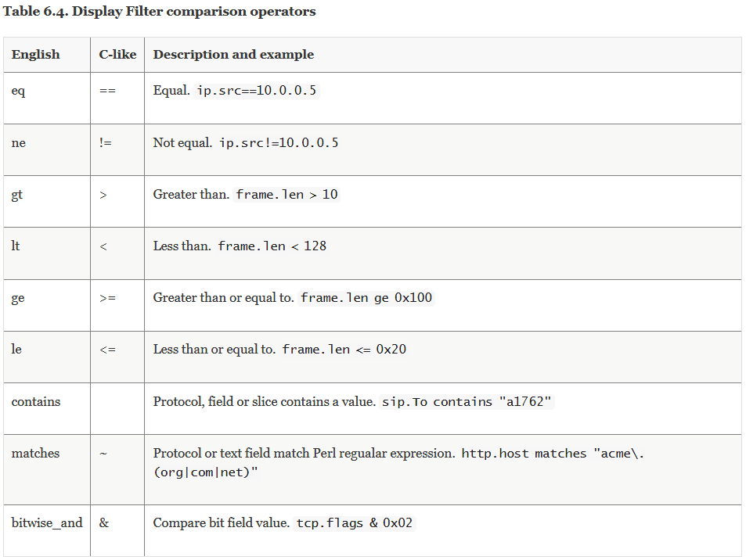Click the table title "Display Filter comparison operators"
Viewport: 746px width, 560px height.
coord(160,12)
